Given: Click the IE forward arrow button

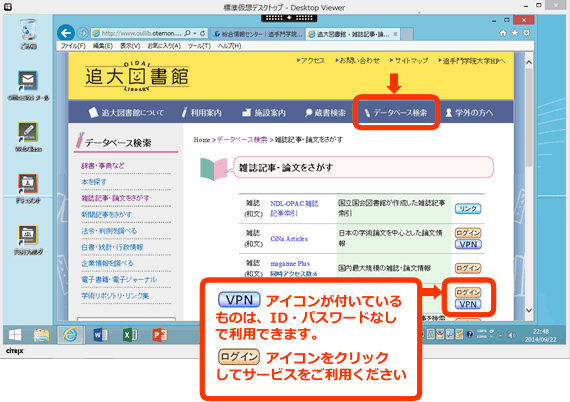Looking at the screenshot, I should click(83, 33).
